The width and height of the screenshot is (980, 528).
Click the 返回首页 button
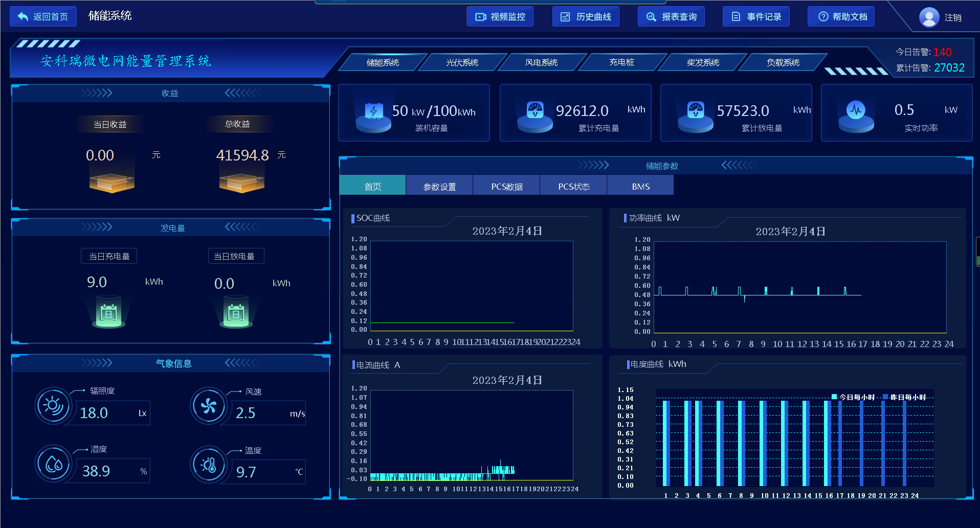coord(43,17)
